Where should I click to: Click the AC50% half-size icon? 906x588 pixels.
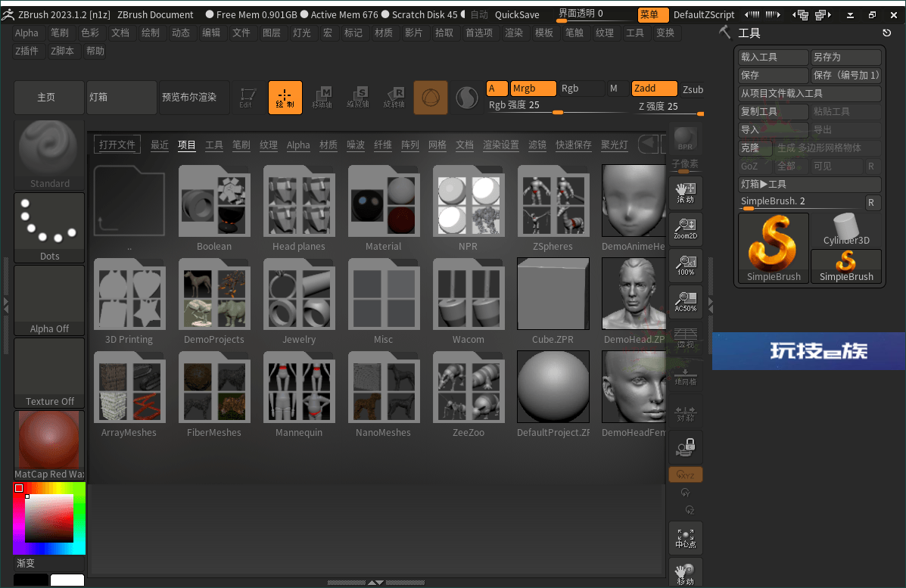(685, 302)
